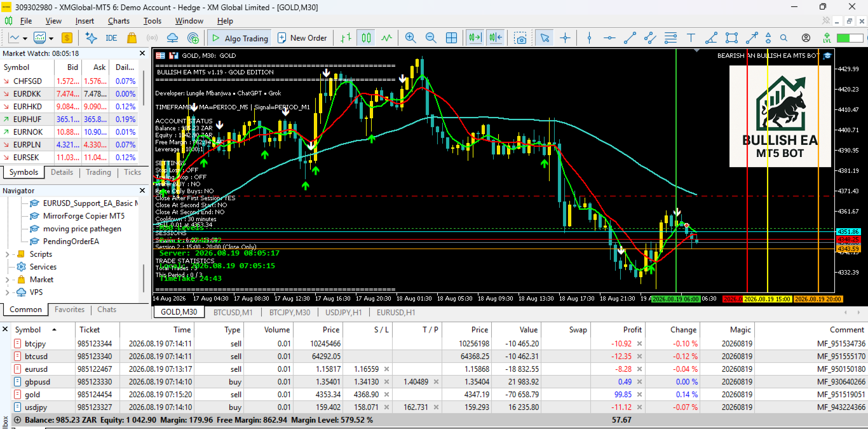Switch to BTCUSD,M1 chart tab
This screenshot has width=868, height=429.
click(233, 312)
